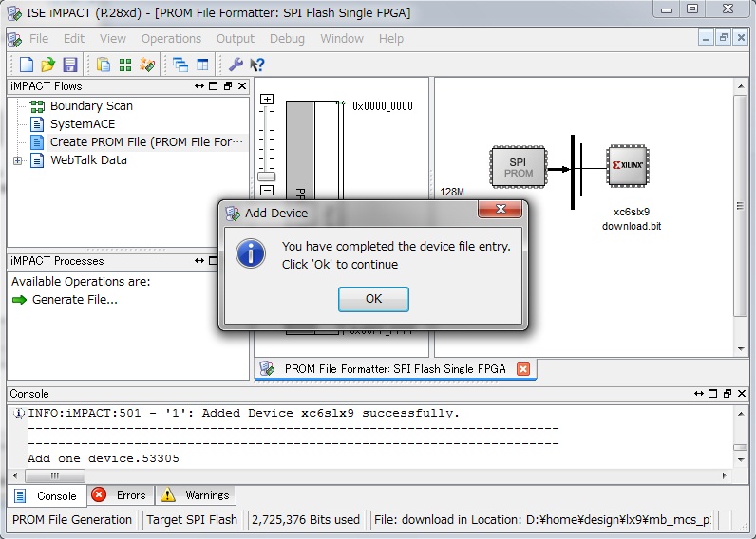The width and height of the screenshot is (756, 539).
Task: Switch to the Console tab
Action: coord(47,495)
